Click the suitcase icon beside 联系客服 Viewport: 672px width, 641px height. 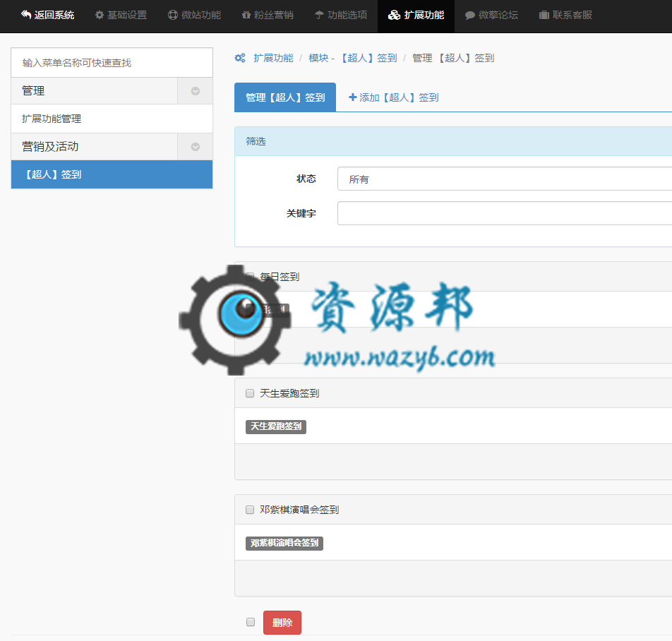(x=544, y=15)
